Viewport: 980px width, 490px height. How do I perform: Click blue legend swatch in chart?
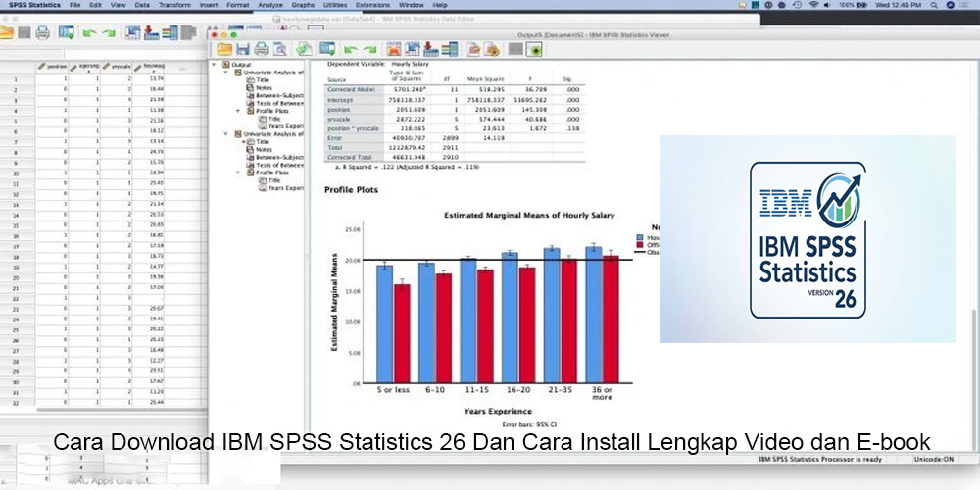[640, 237]
